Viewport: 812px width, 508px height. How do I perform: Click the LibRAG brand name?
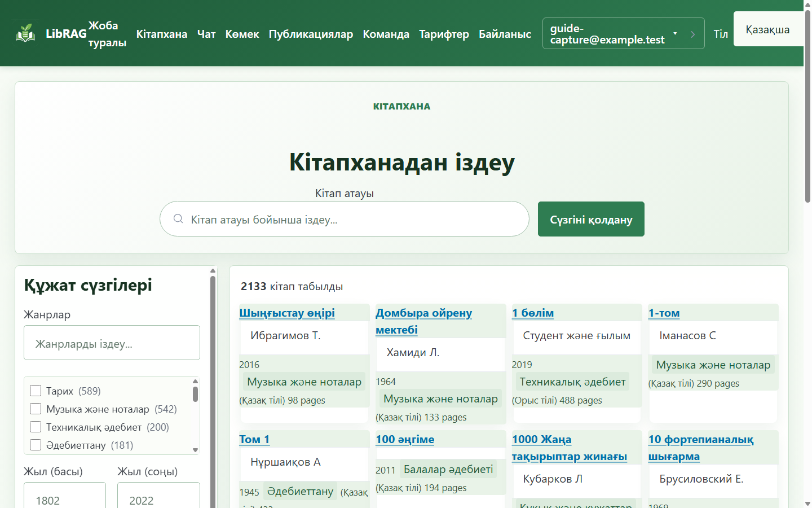click(x=66, y=34)
